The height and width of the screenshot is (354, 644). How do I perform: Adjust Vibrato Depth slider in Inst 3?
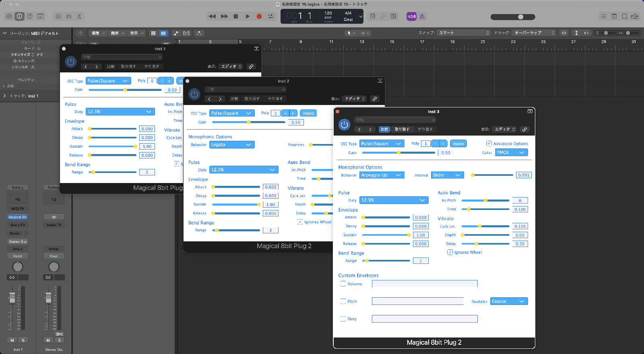pyautogui.click(x=485, y=235)
